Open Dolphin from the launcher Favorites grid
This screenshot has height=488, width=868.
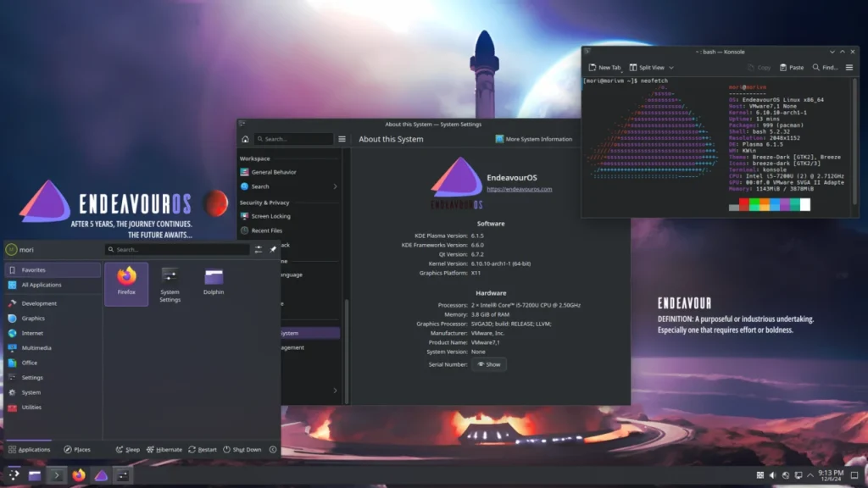tap(214, 283)
